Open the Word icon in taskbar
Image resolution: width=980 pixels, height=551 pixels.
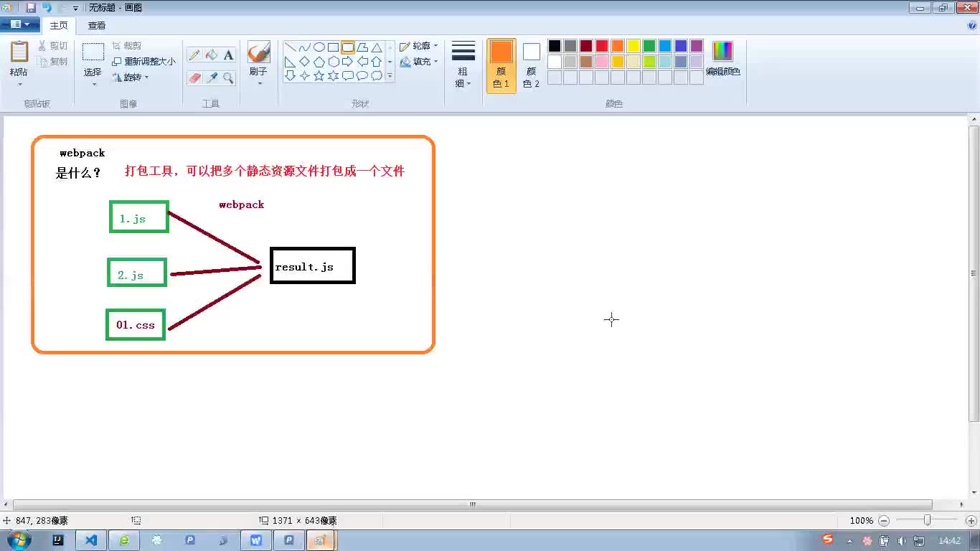coord(256,540)
